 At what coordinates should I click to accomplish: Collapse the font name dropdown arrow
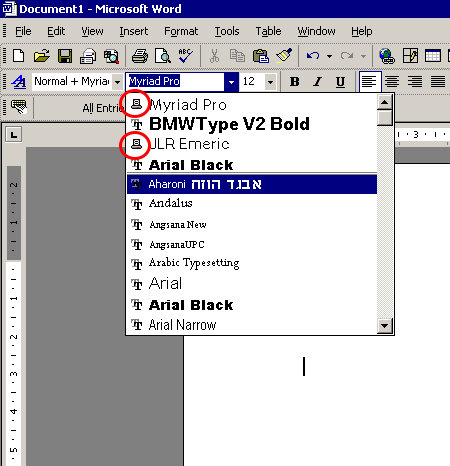[x=231, y=82]
